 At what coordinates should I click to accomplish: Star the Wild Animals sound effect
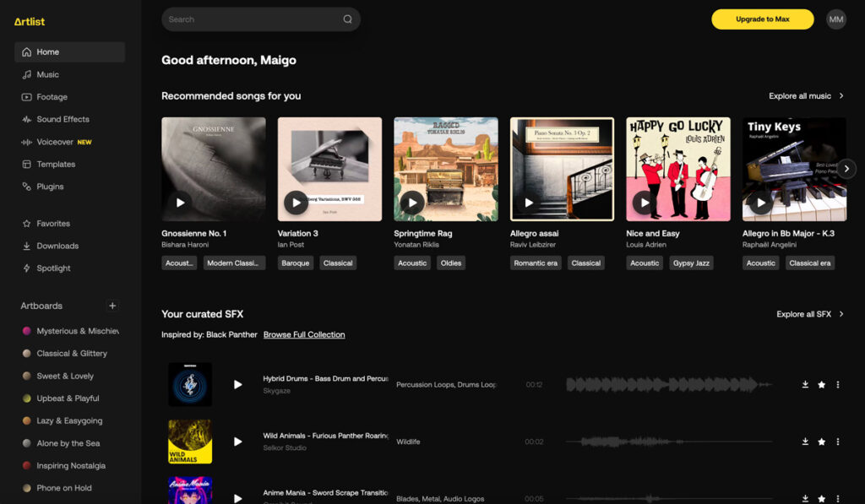821,442
